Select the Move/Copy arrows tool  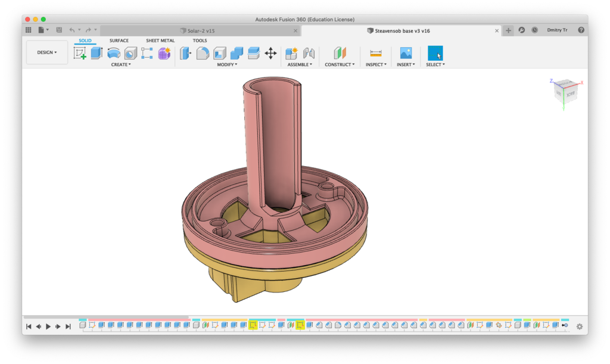click(x=270, y=53)
